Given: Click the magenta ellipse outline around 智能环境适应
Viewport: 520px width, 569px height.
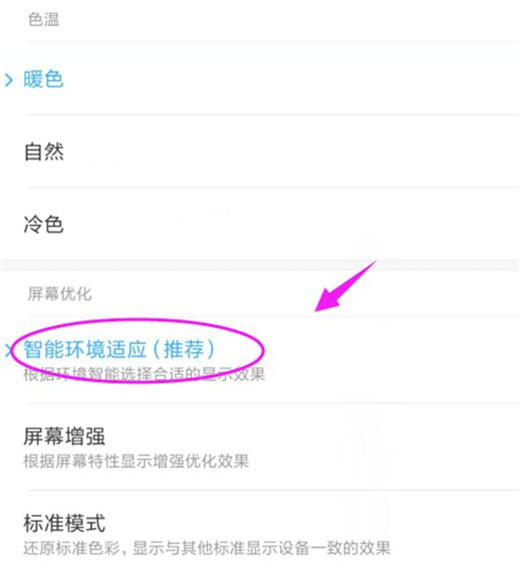Looking at the screenshot, I should pos(137,351).
